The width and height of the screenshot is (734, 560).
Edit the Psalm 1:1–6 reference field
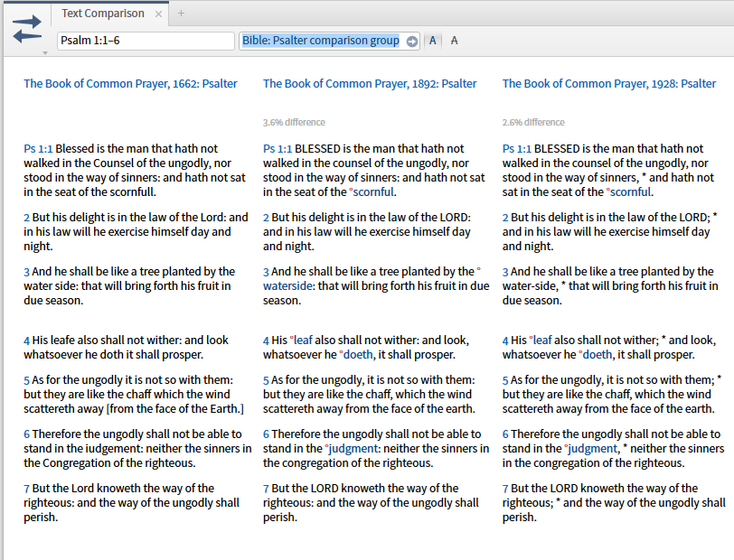coord(145,41)
